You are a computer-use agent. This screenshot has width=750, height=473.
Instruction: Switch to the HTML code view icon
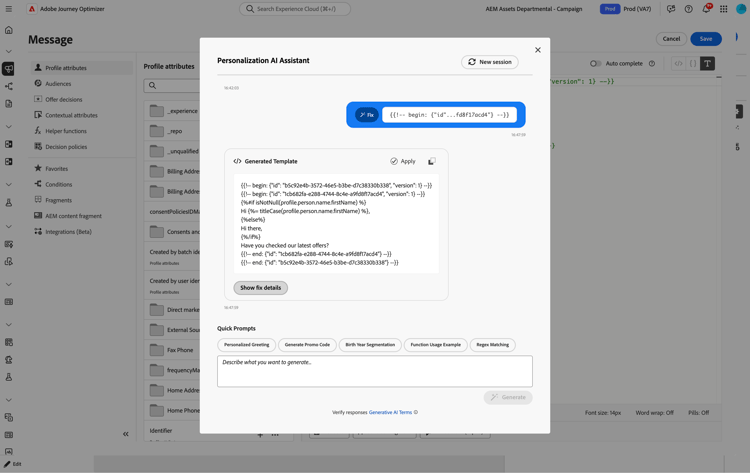[x=678, y=64]
